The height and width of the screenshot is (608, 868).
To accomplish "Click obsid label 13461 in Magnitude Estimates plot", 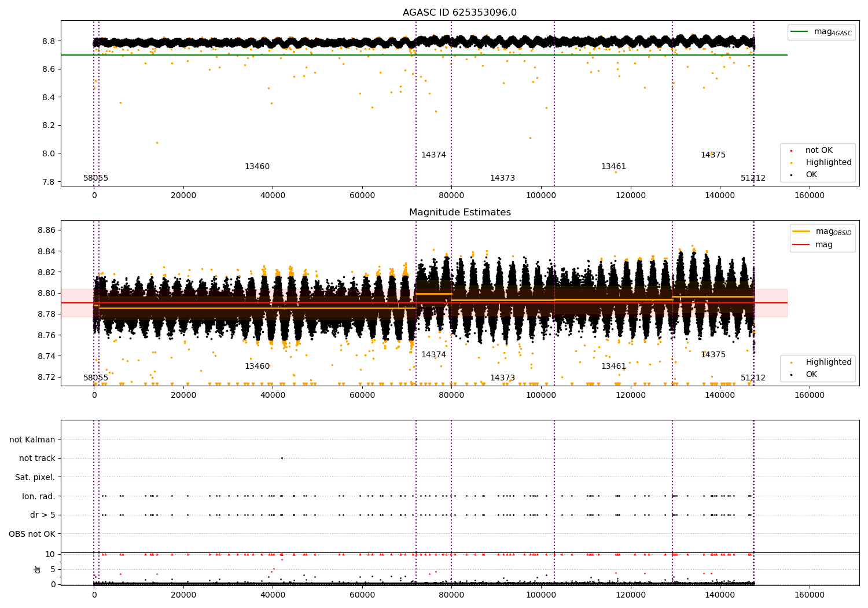I will (613, 367).
